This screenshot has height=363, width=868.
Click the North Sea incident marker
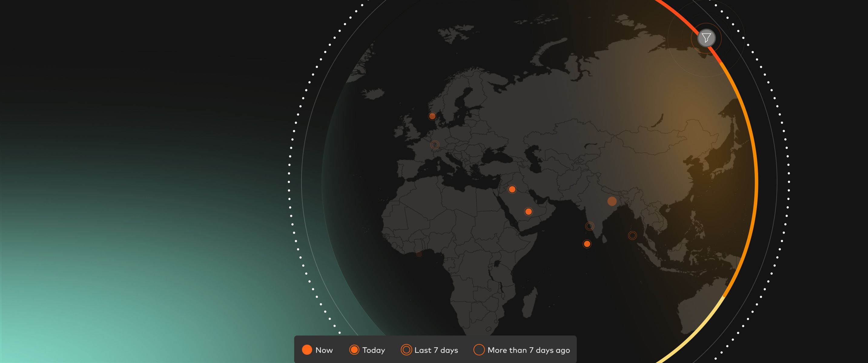click(432, 116)
